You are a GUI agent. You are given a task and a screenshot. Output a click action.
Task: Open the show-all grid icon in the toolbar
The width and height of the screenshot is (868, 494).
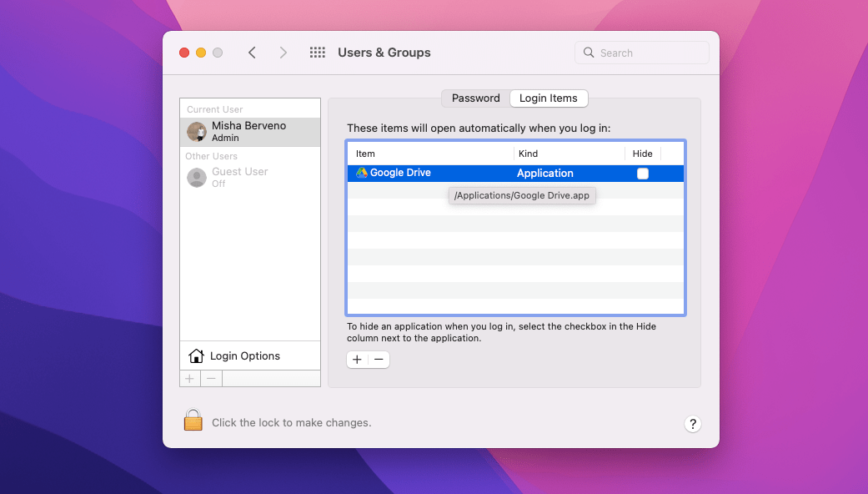317,52
